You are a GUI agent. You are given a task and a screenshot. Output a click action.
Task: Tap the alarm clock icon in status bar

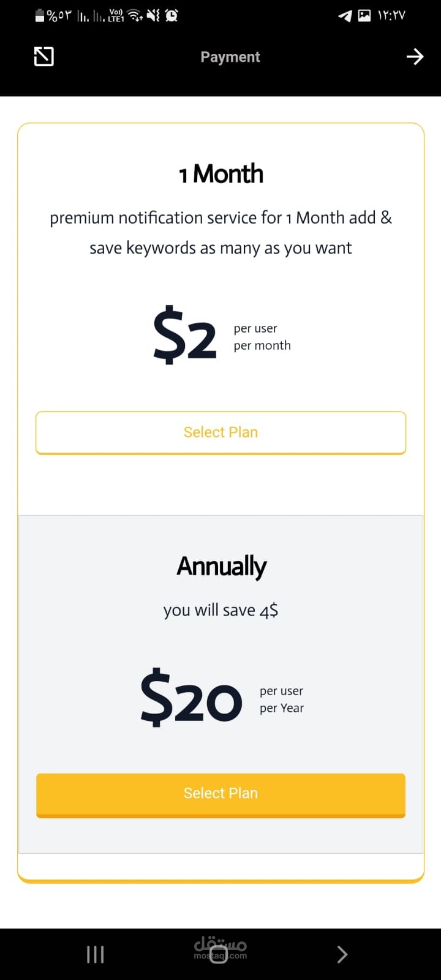(x=171, y=15)
